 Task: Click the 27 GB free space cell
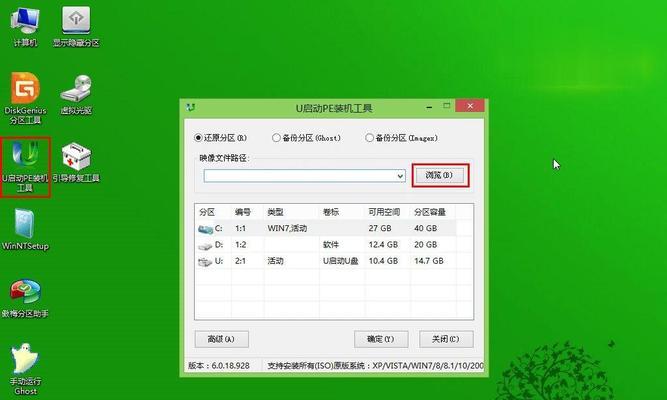380,229
